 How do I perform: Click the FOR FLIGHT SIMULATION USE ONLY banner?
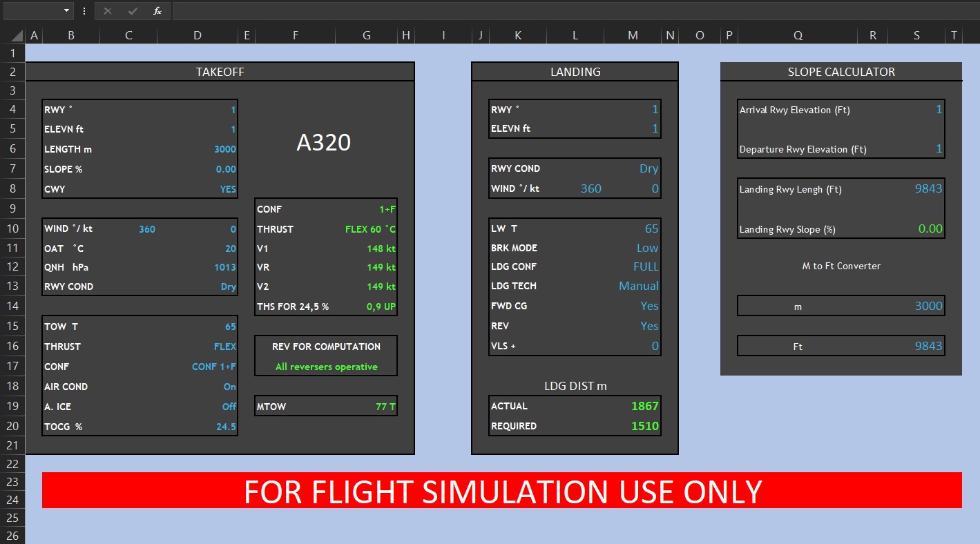click(x=502, y=491)
